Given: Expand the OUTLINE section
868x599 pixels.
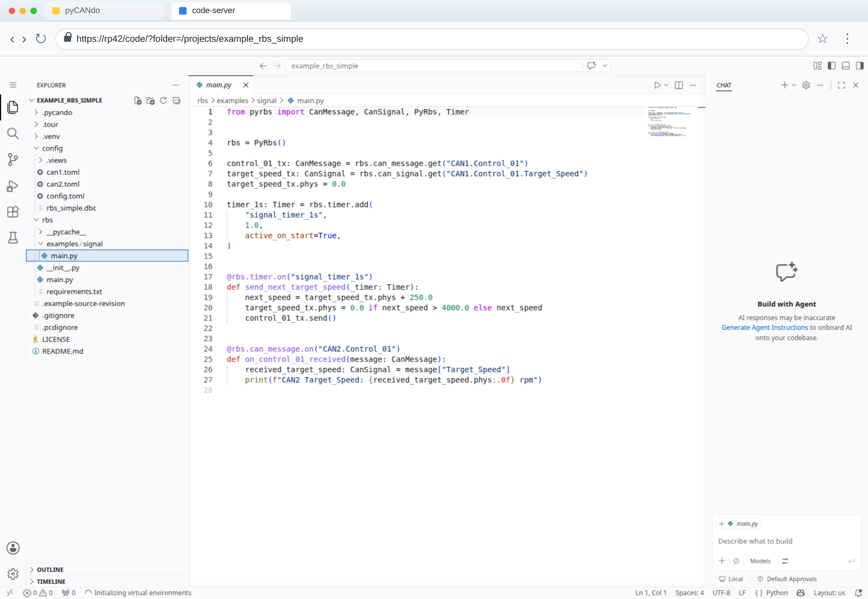Looking at the screenshot, I should pos(50,569).
